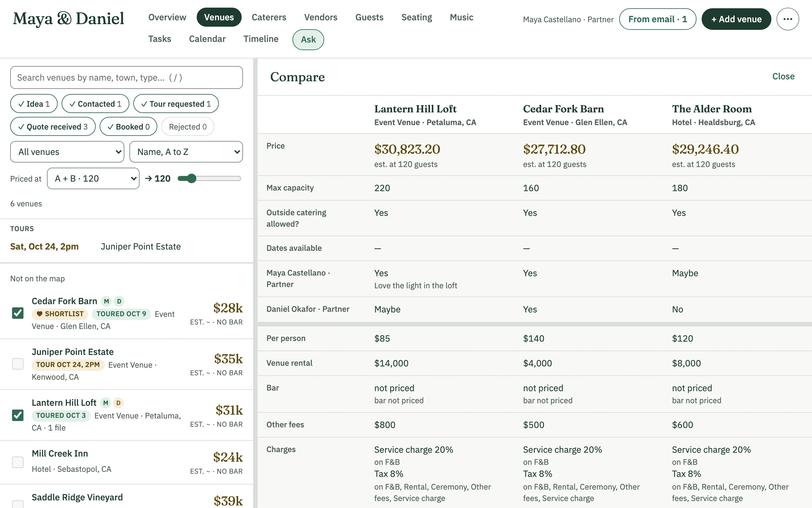This screenshot has width=812, height=508.
Task: Open the Timeline tab
Action: 261,39
